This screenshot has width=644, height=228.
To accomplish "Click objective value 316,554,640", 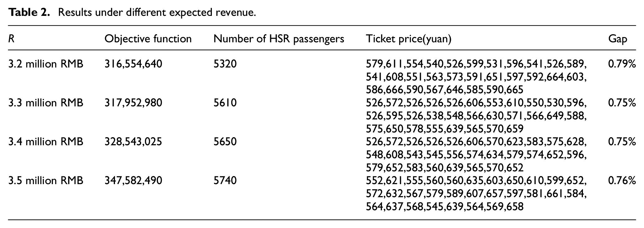I will click(x=133, y=64).
